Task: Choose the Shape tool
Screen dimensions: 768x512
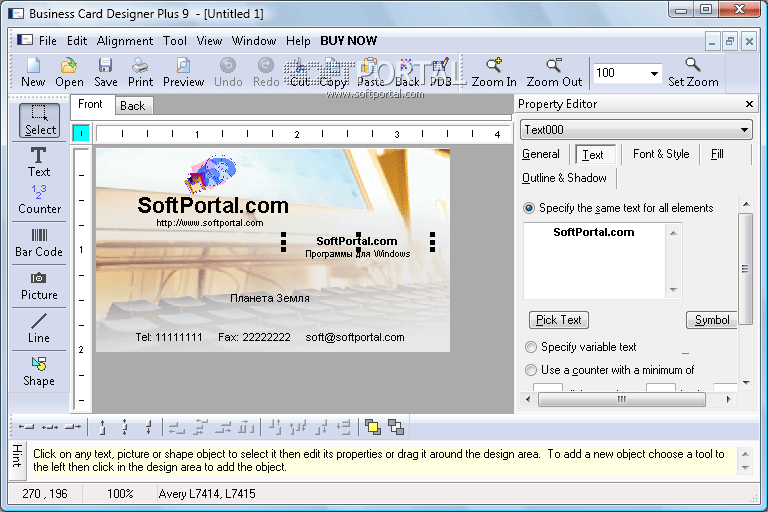Action: (x=39, y=371)
